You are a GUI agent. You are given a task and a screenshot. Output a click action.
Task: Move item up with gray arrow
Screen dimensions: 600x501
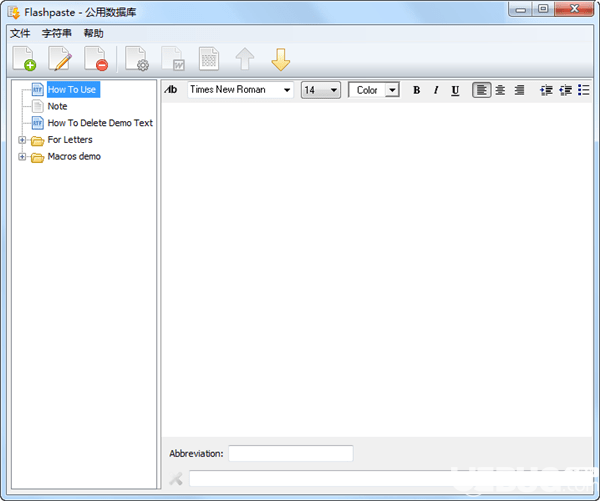click(x=245, y=59)
